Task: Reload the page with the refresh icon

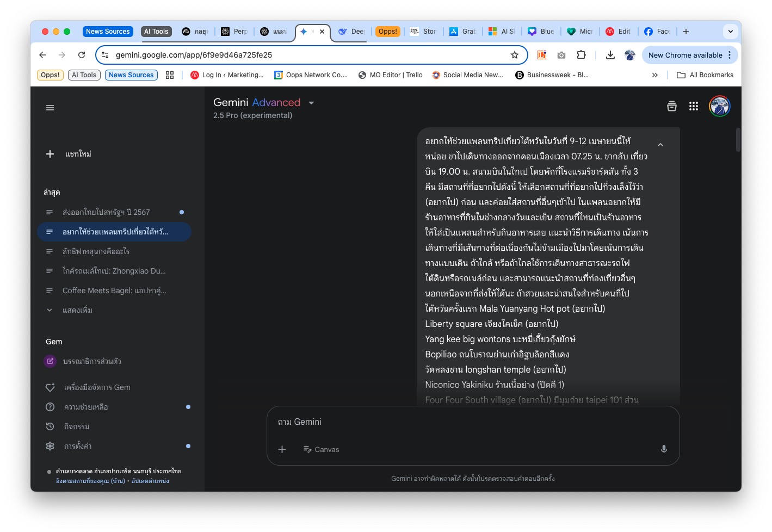Action: (82, 55)
